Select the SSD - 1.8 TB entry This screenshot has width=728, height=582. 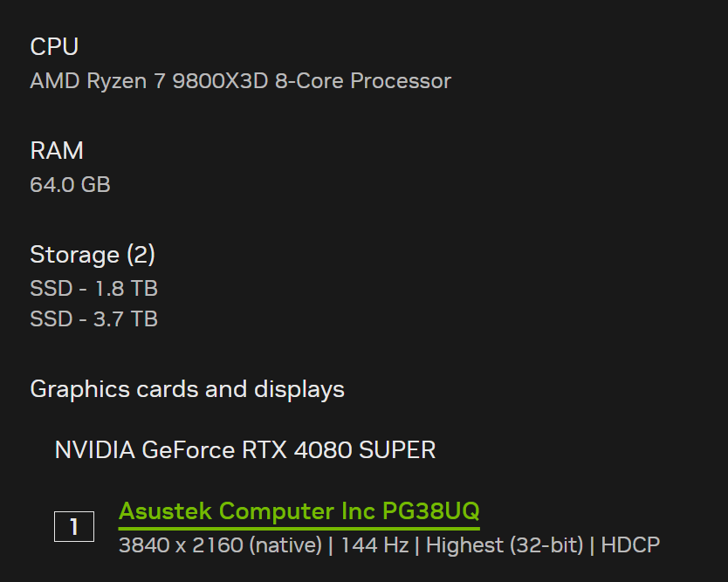click(93, 288)
